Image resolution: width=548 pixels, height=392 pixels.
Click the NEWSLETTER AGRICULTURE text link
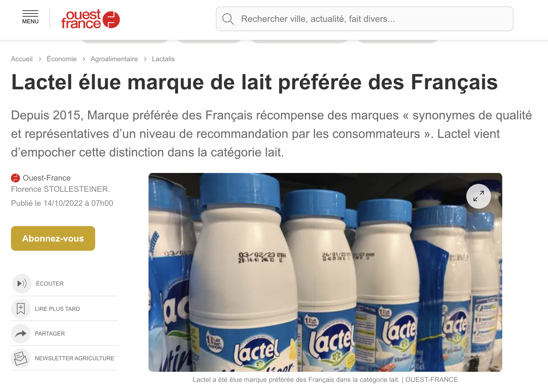tap(74, 358)
